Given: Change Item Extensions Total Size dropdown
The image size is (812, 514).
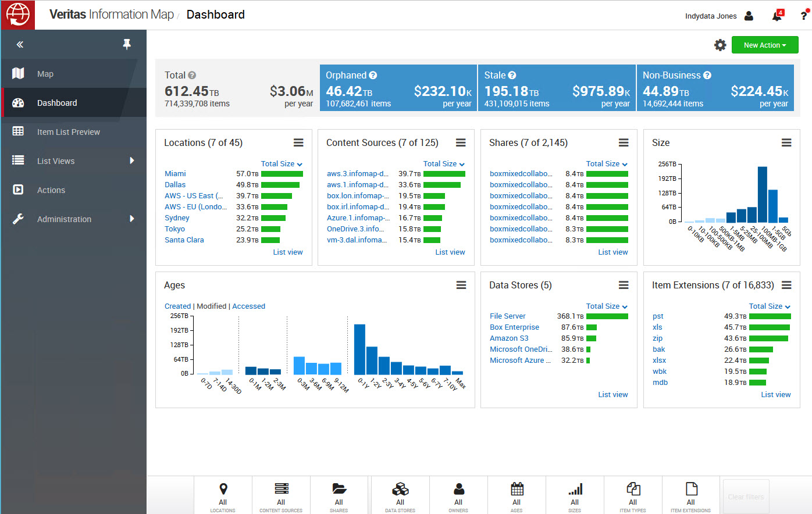Looking at the screenshot, I should point(770,306).
